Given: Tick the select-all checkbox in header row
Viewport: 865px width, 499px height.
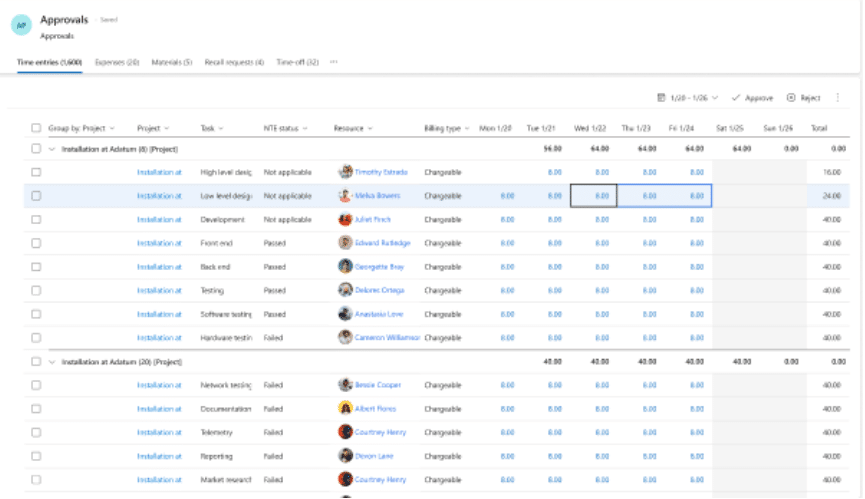Looking at the screenshot, I should 36,128.
